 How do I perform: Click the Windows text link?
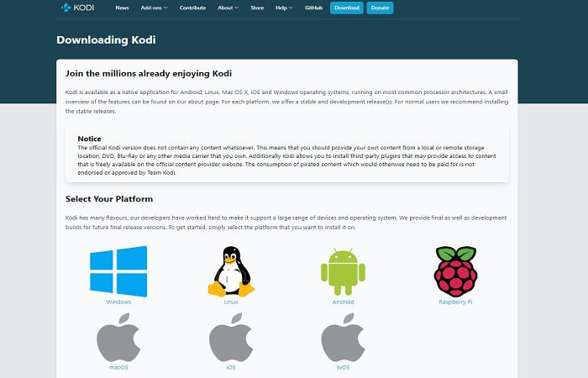[x=118, y=302]
